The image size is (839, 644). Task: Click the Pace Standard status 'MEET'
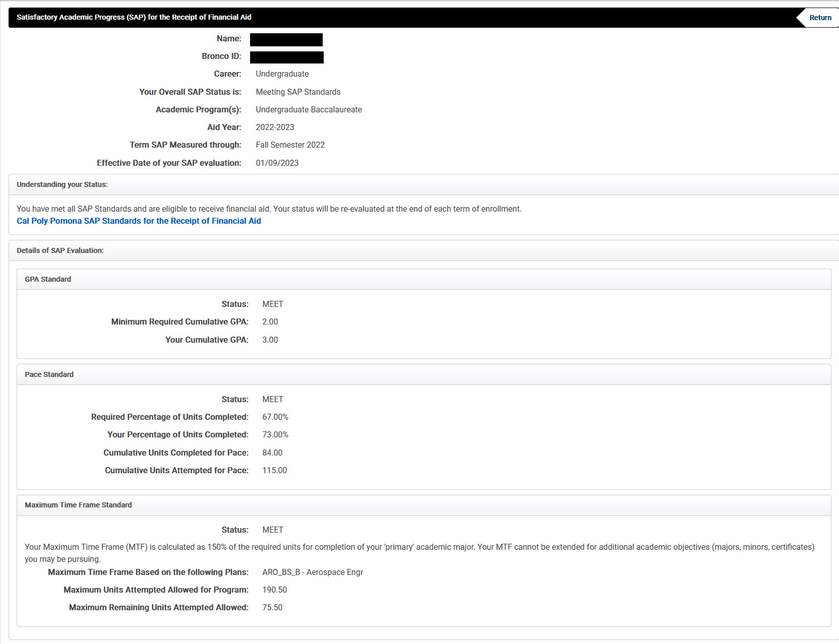[x=273, y=399]
